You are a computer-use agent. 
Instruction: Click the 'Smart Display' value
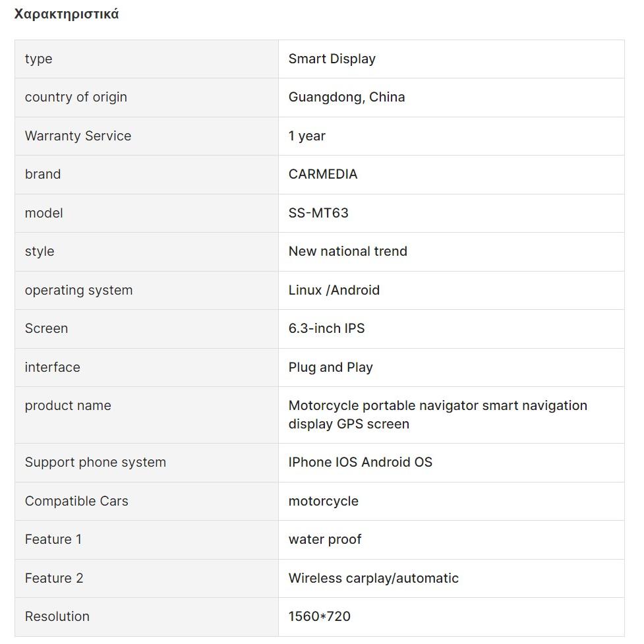pos(332,59)
